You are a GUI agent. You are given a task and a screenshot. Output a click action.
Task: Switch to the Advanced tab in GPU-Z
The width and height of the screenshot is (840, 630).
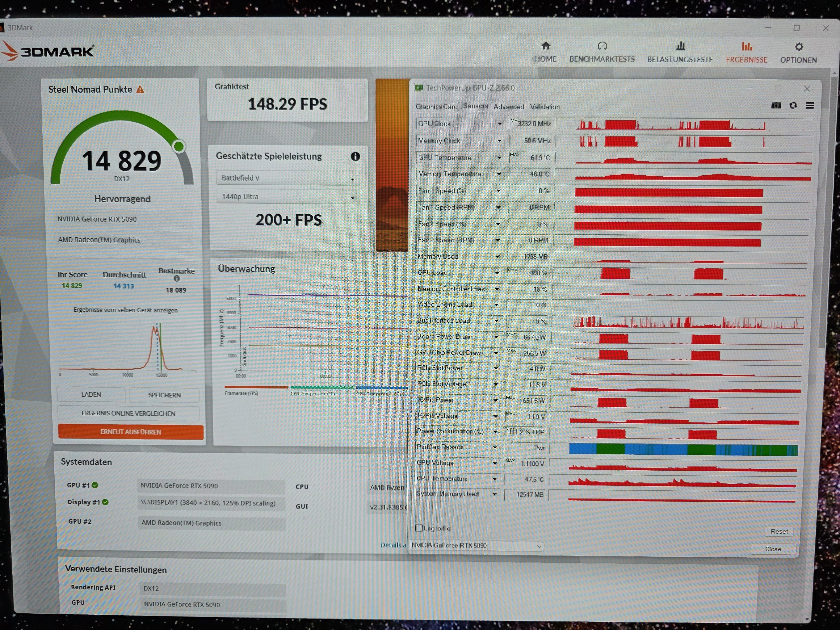click(x=508, y=107)
